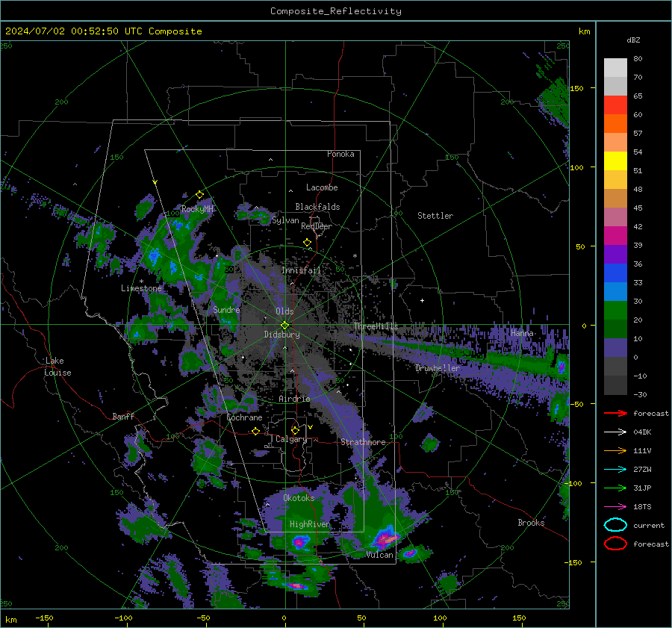Click the green 31JP arrow icon
The height and width of the screenshot is (628, 672).
coord(615,488)
